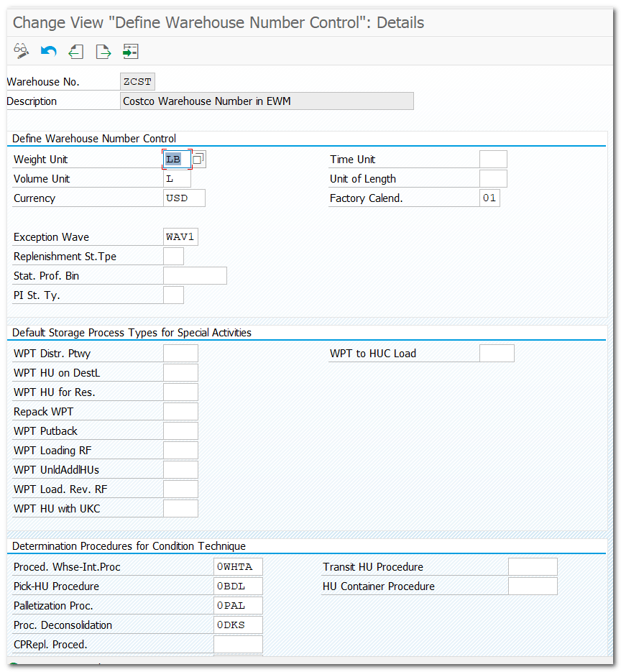The width and height of the screenshot is (621, 672).
Task: Open possible entries for Weight Unit field
Action: [x=199, y=158]
